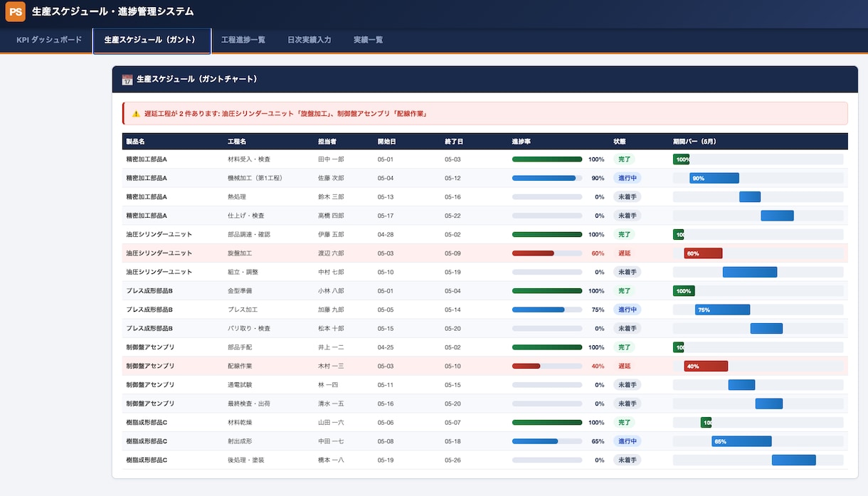Click the Gantt bar for 組立・調整
This screenshot has height=496, width=868.
point(750,272)
